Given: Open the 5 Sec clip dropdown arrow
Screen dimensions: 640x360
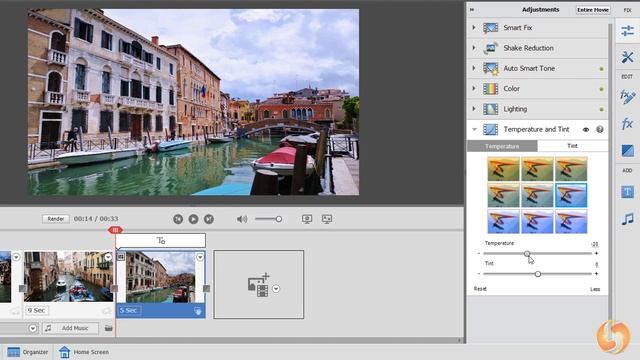Looking at the screenshot, I should point(200,257).
